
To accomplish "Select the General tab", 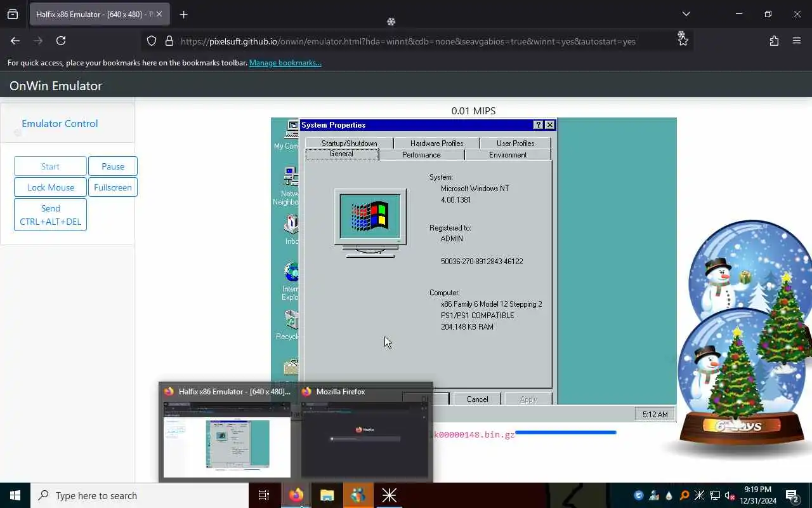I will 341,154.
